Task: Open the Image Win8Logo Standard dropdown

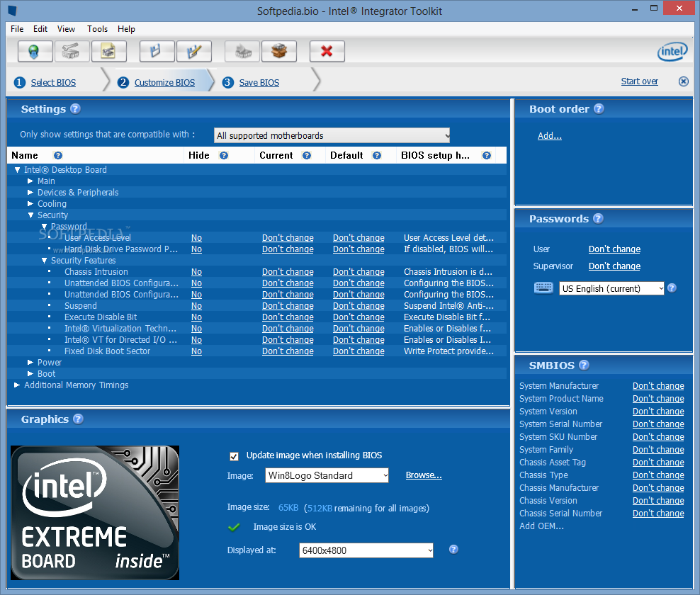Action: [327, 475]
